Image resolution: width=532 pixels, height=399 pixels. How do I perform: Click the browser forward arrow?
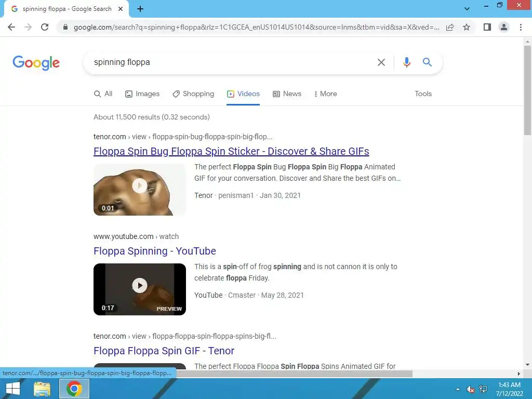pos(28,27)
